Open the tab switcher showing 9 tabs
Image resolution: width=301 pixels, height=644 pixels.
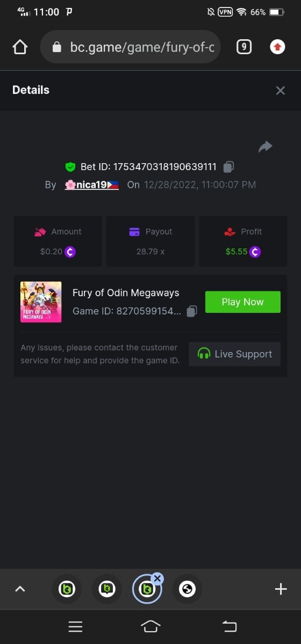pos(244,47)
